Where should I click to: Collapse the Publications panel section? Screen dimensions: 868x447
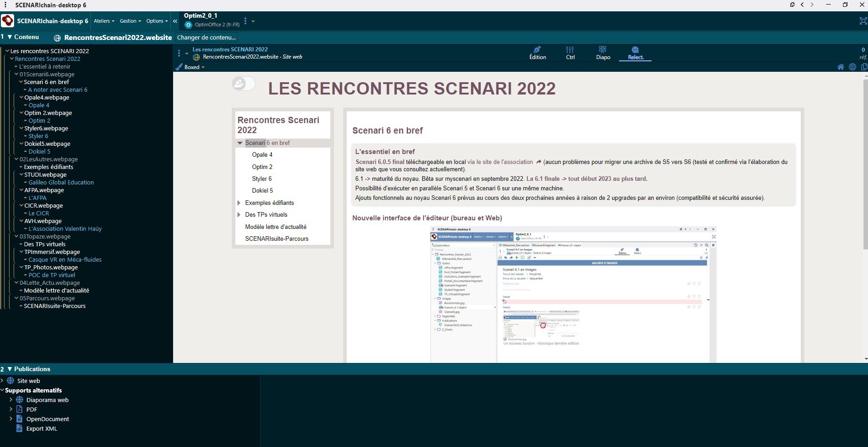click(10, 369)
